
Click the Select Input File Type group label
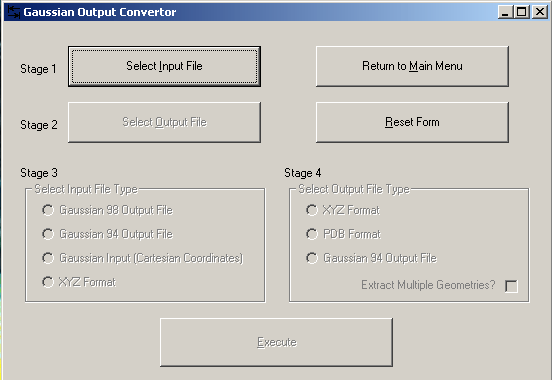tap(86, 189)
